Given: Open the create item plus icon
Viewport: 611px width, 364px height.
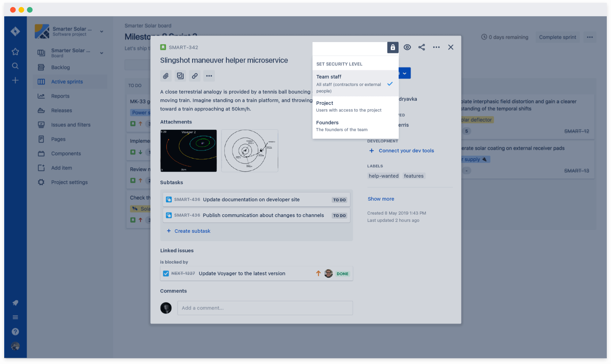Looking at the screenshot, I should 15,80.
